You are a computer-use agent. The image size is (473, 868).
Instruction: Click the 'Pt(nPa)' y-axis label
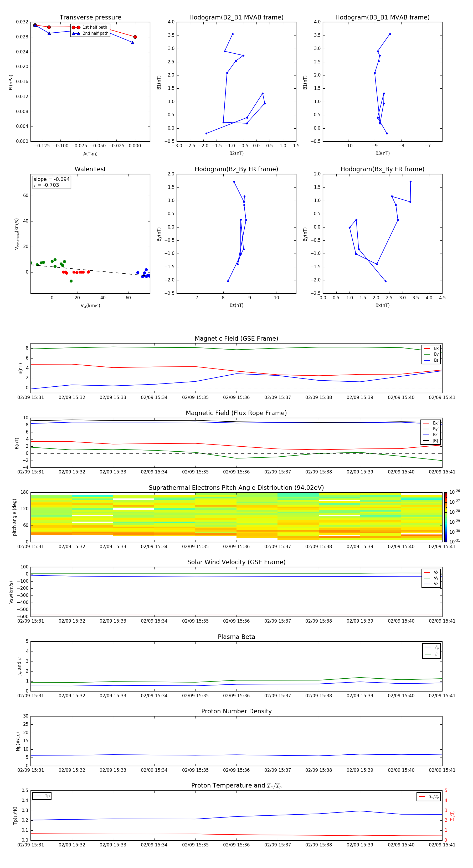tap(11, 82)
